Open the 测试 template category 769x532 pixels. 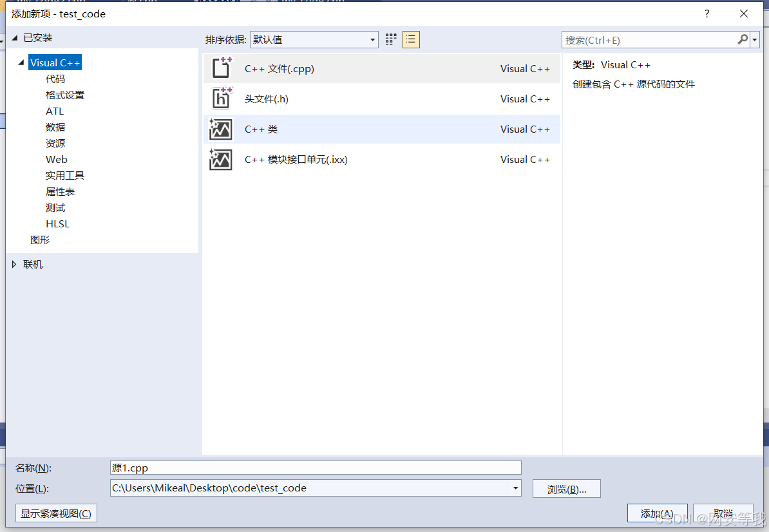coord(55,207)
